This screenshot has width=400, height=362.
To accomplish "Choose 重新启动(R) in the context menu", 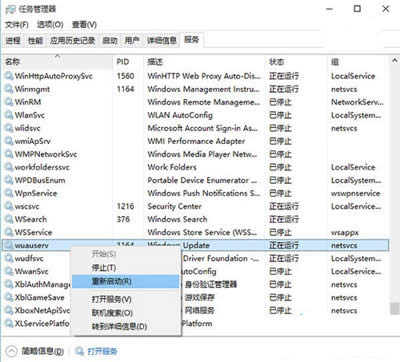I will (x=126, y=281).
